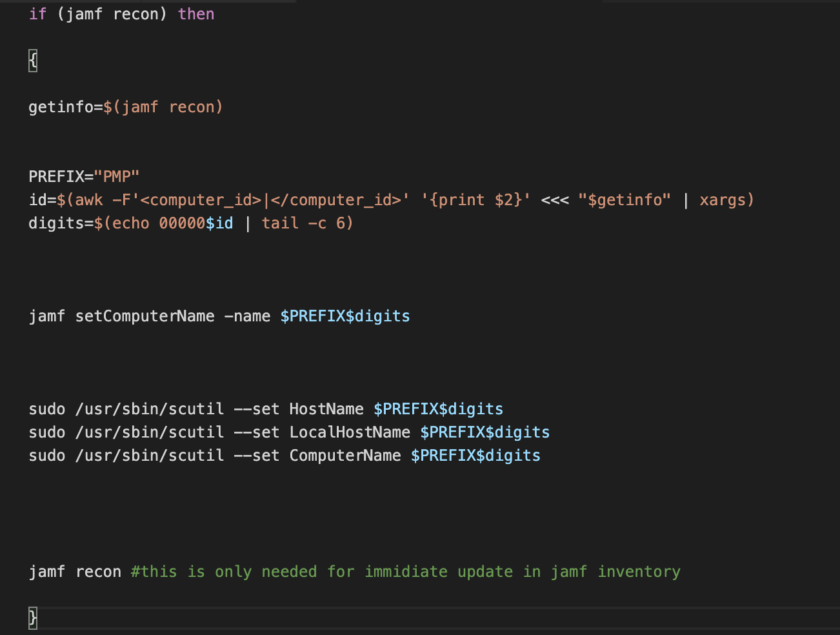Click the 'digits=' variable assignment
Image resolution: width=840 pixels, height=635 pixels.
coord(61,223)
